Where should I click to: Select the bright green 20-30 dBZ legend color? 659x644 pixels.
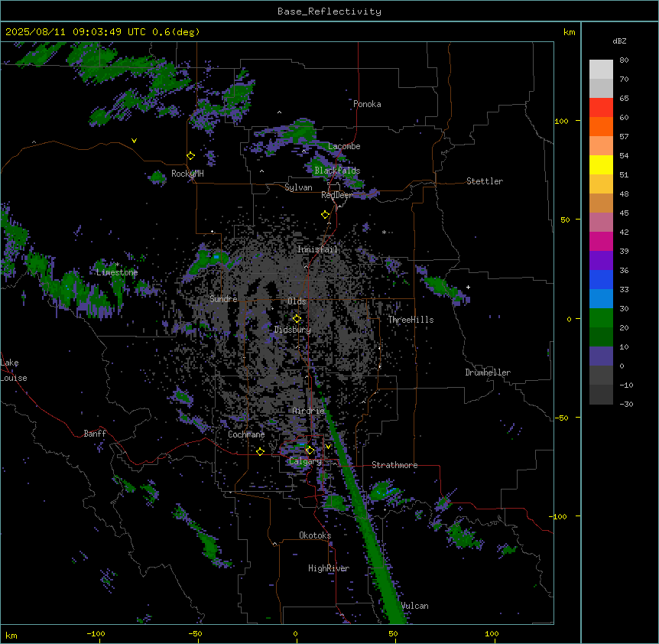(601, 318)
